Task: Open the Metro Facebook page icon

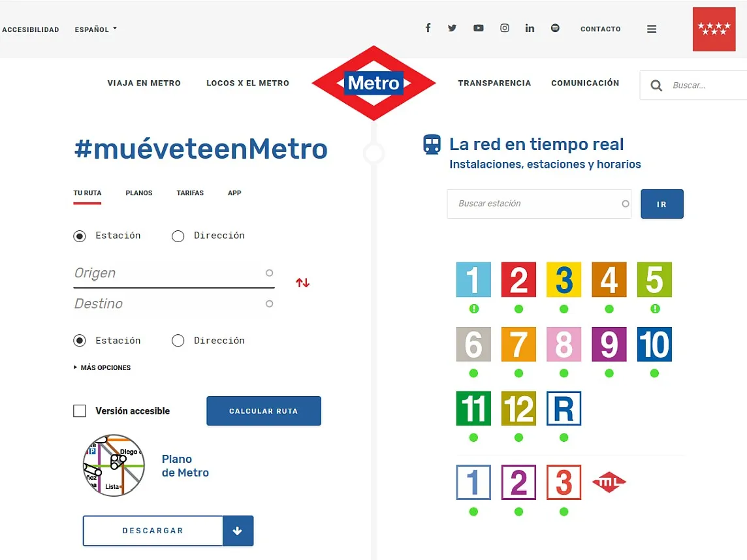Action: coord(428,28)
